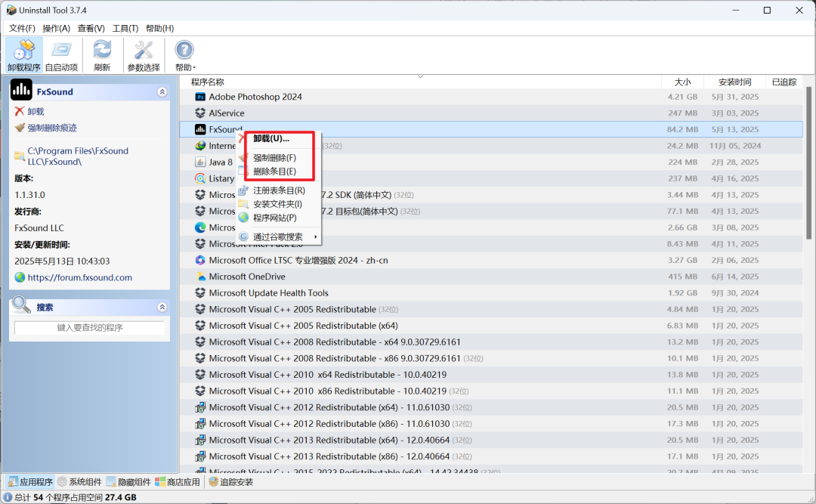This screenshot has width=816, height=504.
Task: Sort the list by 程序名称 column header
Action: pos(207,82)
